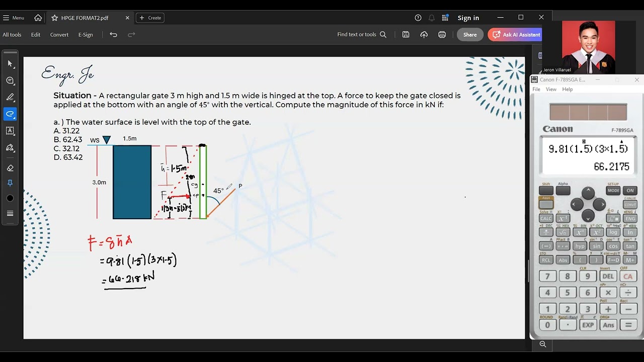The image size is (644, 362).
Task: Click the calculator CONVT key
Action: pyautogui.click(x=630, y=205)
